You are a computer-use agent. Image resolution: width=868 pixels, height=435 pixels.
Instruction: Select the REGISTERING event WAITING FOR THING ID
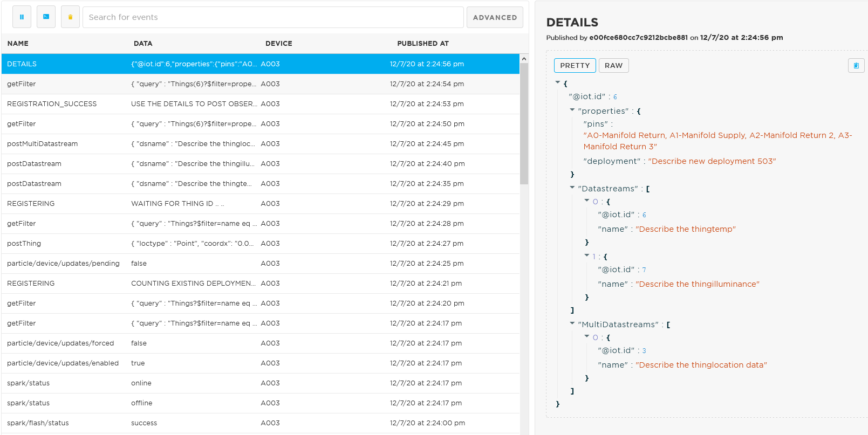(261, 204)
